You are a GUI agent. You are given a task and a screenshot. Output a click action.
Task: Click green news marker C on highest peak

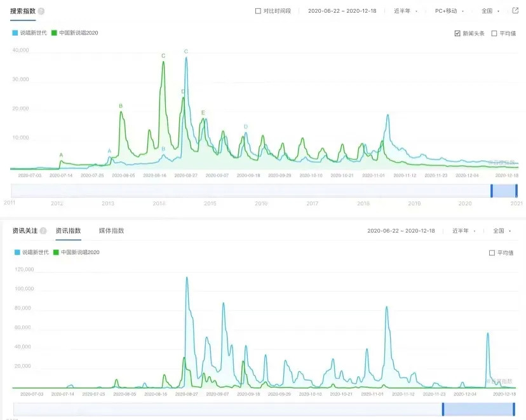coord(163,56)
